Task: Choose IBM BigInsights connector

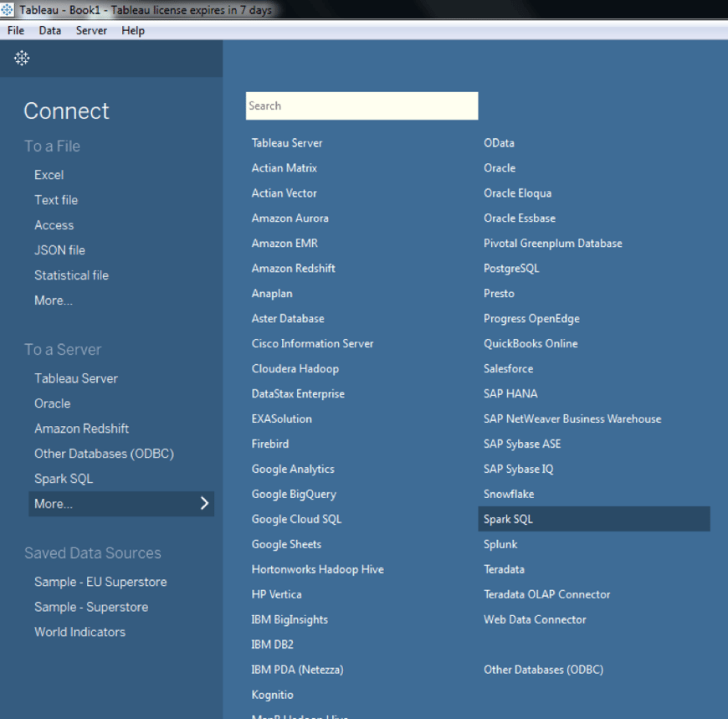Action: pyautogui.click(x=290, y=619)
